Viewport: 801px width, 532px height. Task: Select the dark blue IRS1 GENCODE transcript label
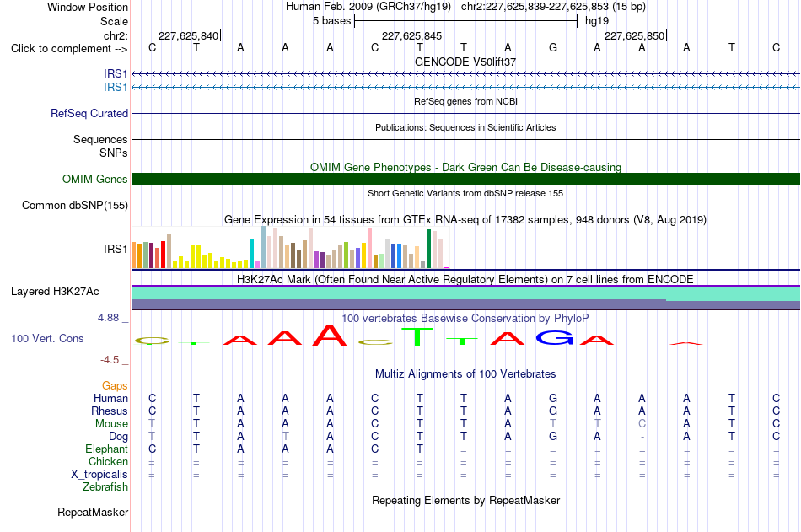116,73
